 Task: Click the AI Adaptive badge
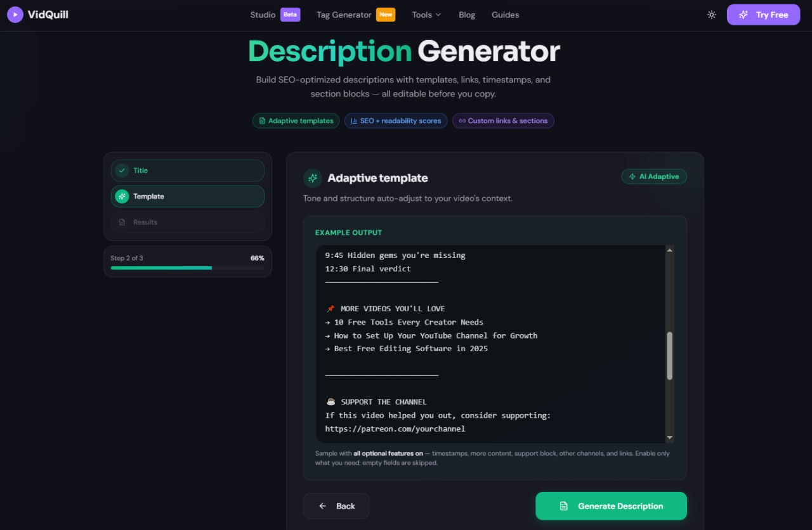coord(654,177)
